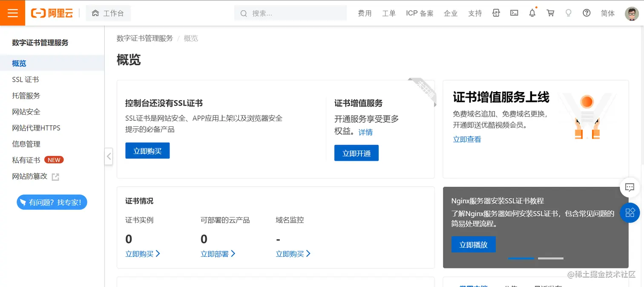This screenshot has height=287, width=644.
Task: Open the blue apps floating icon
Action: pyautogui.click(x=630, y=212)
